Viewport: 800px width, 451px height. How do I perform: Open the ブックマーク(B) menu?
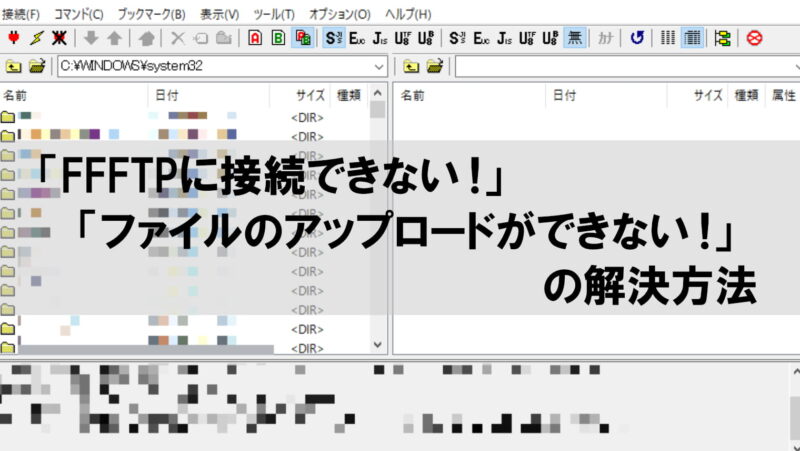pos(152,14)
